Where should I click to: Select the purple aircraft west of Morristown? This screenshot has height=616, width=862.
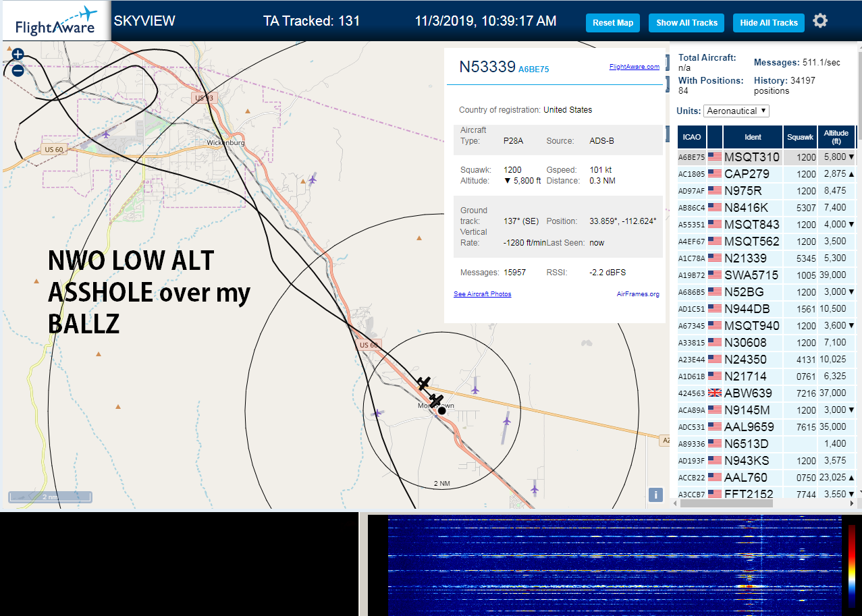tap(377, 413)
